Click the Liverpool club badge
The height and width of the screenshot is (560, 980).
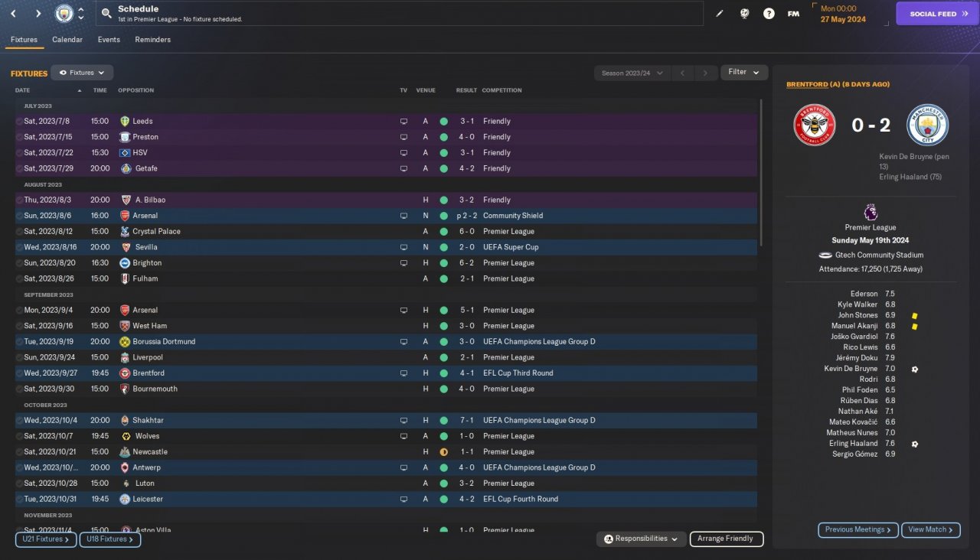(x=126, y=357)
